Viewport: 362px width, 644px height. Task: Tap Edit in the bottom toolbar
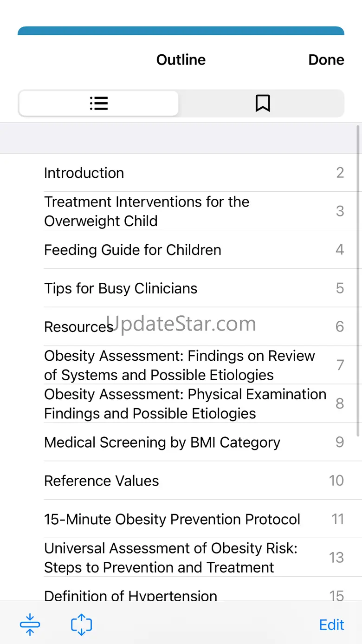(x=331, y=624)
